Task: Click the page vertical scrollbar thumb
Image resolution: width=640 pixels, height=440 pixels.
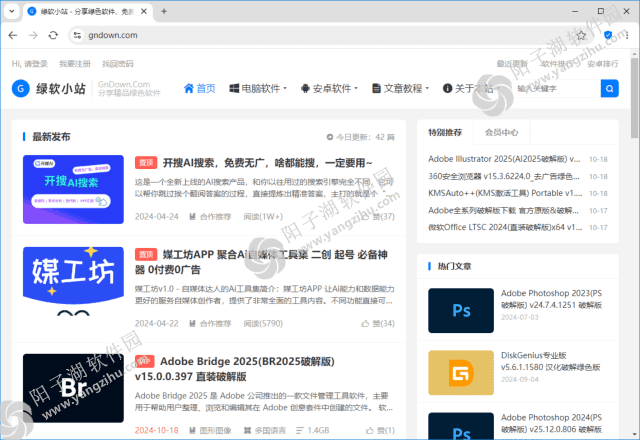Action: click(634, 98)
